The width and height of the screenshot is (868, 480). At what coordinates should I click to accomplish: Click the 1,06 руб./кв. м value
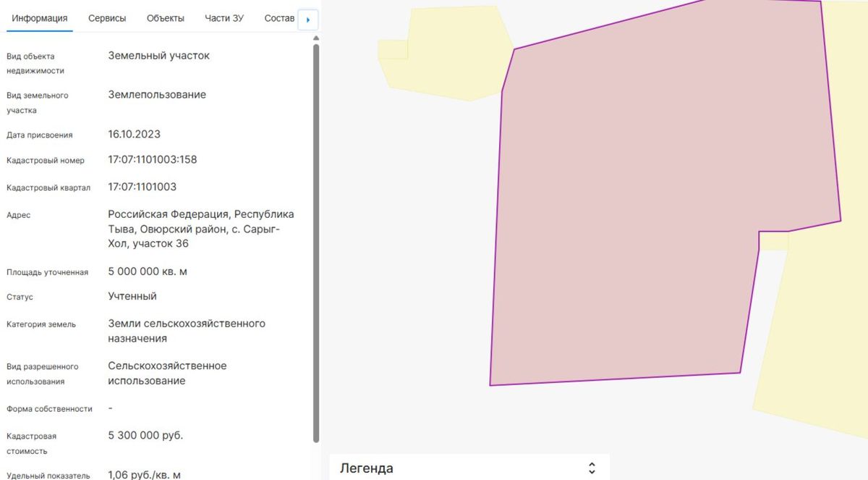pyautogui.click(x=144, y=475)
